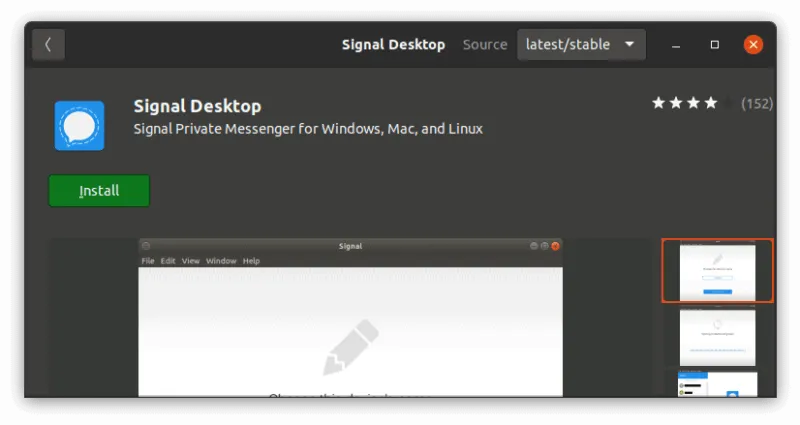Close the software window with orange X

[x=753, y=45]
